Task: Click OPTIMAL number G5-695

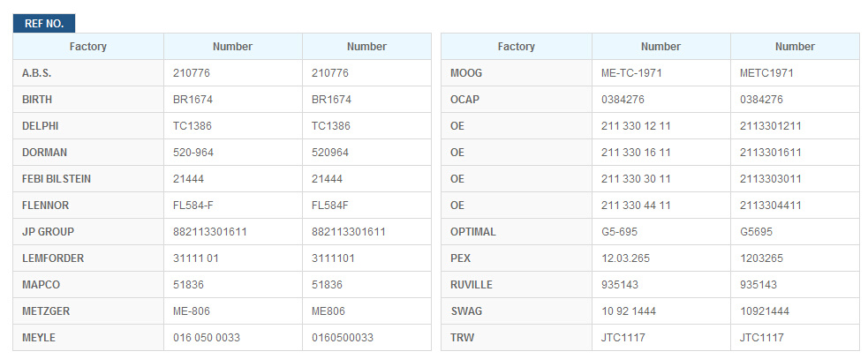Action: 620,232
